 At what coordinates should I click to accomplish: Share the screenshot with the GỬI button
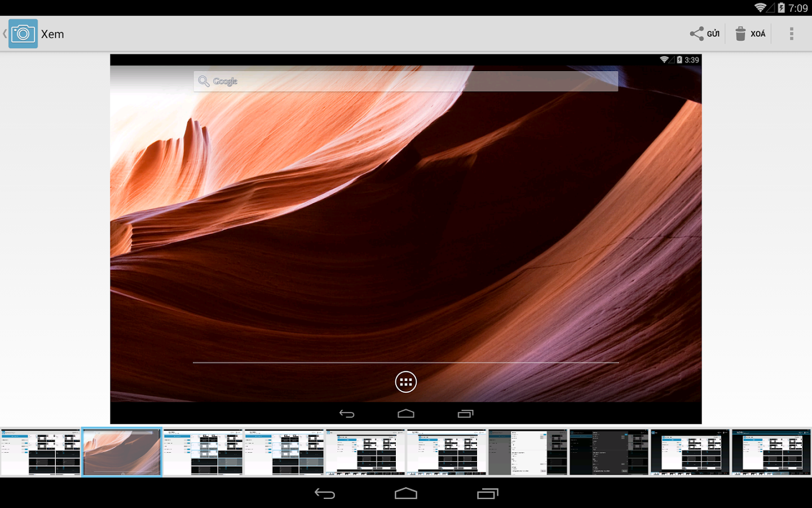[x=705, y=34]
